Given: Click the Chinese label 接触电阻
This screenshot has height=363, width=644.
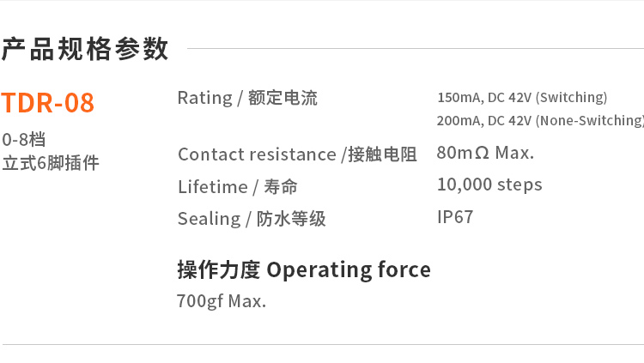Looking at the screenshot, I should (382, 154).
